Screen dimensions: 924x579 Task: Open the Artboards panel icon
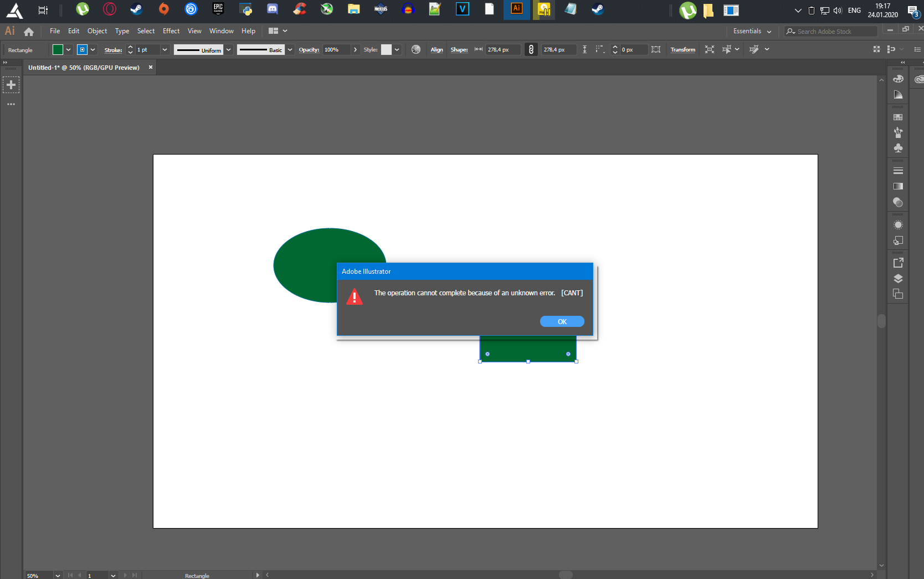click(898, 294)
